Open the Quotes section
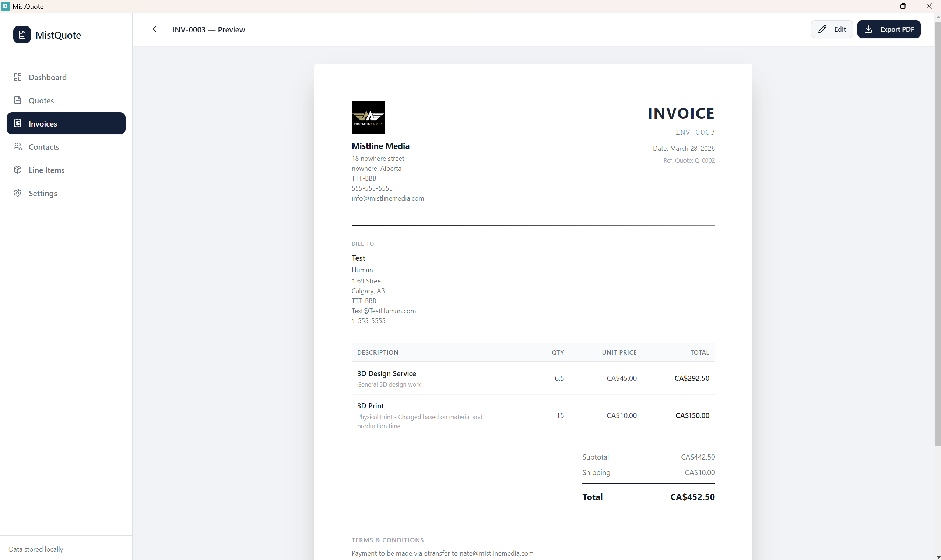Screen dimensions: 941x560 coord(41,100)
